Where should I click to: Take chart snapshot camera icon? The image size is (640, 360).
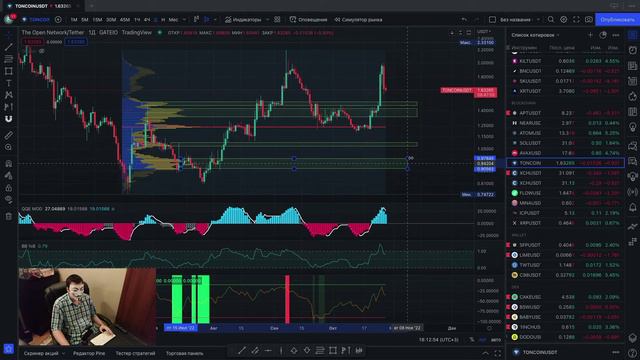pyautogui.click(x=589, y=20)
